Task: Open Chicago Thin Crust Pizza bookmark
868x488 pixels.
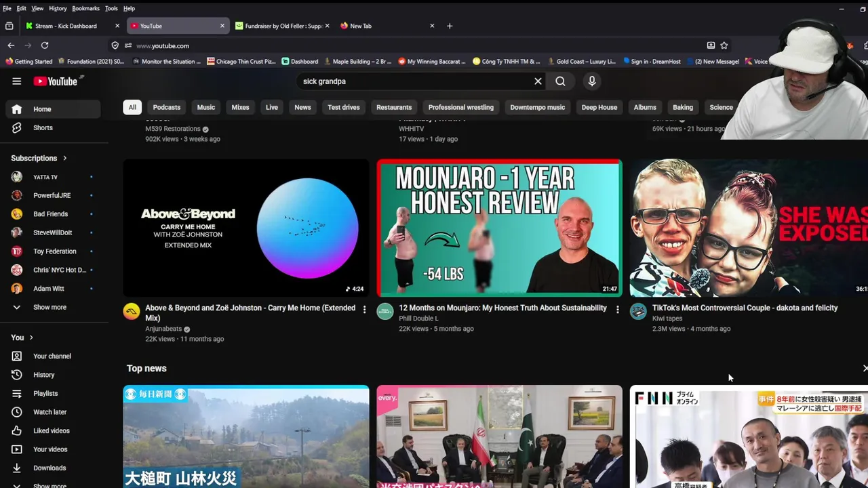Action: point(241,61)
